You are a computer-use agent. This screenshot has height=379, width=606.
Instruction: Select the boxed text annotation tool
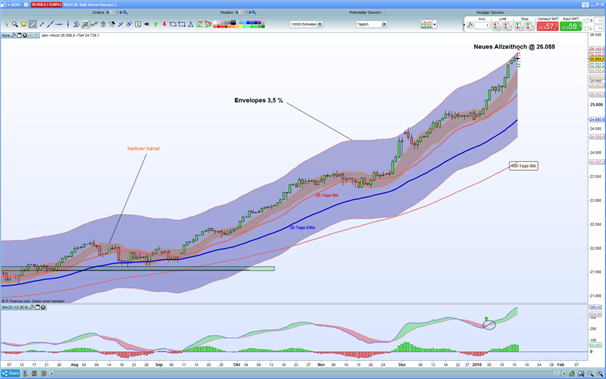click(x=138, y=24)
